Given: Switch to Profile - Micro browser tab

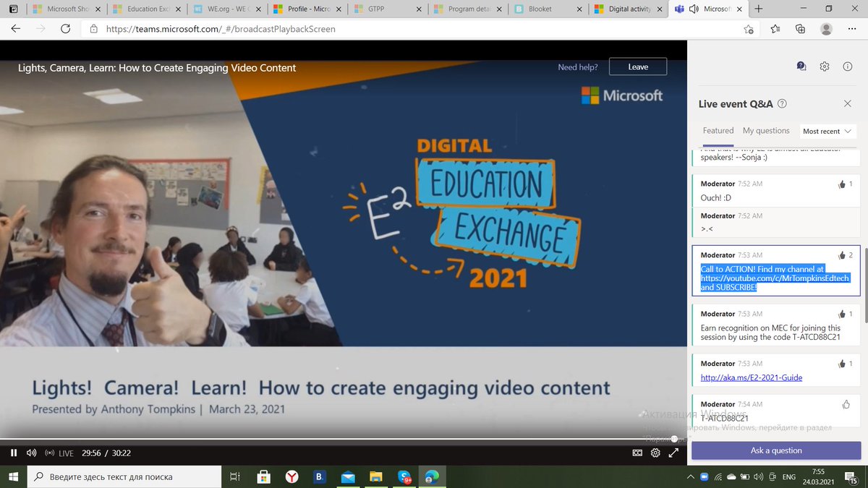Looking at the screenshot, I should (x=307, y=9).
